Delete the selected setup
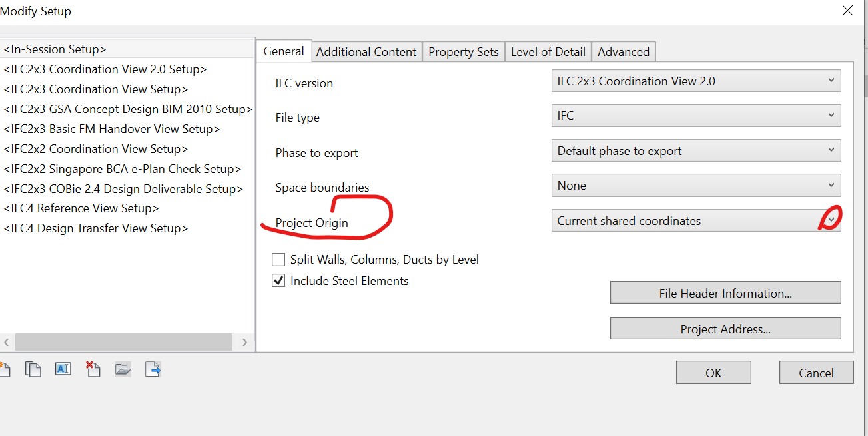 [x=93, y=369]
